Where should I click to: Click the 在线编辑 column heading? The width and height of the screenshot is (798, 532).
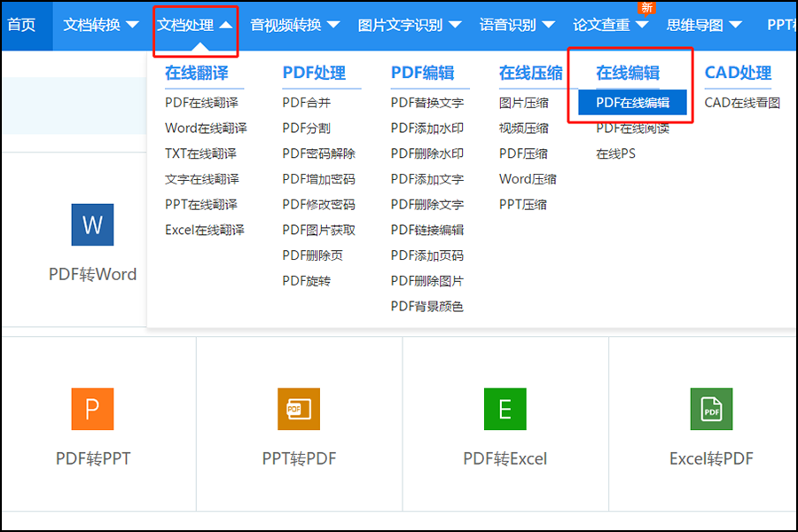click(x=628, y=73)
